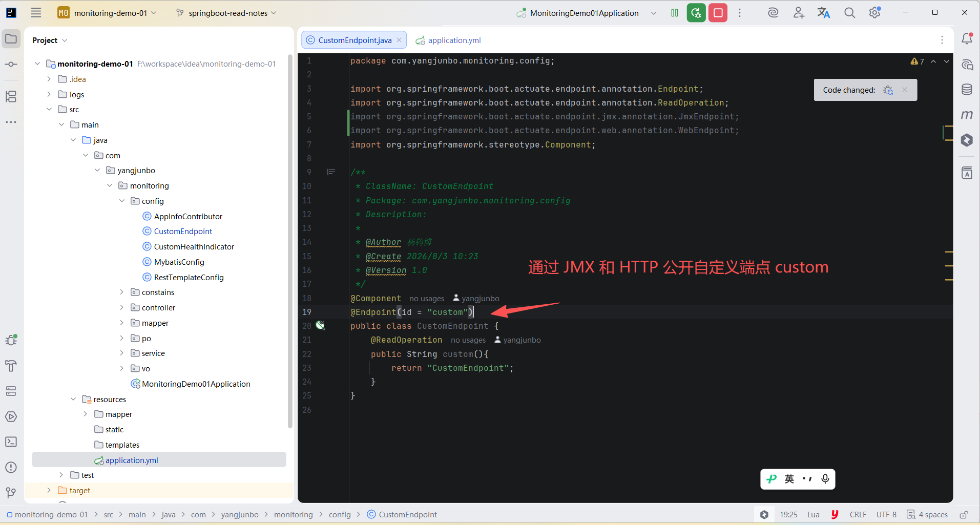Open the Commit tool window icon
This screenshot has width=980, height=525.
pos(11,65)
